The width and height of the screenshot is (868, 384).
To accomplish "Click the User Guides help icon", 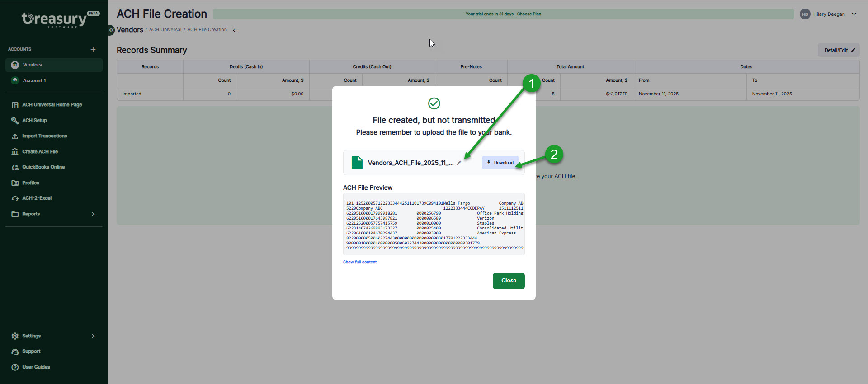I will pos(15,367).
